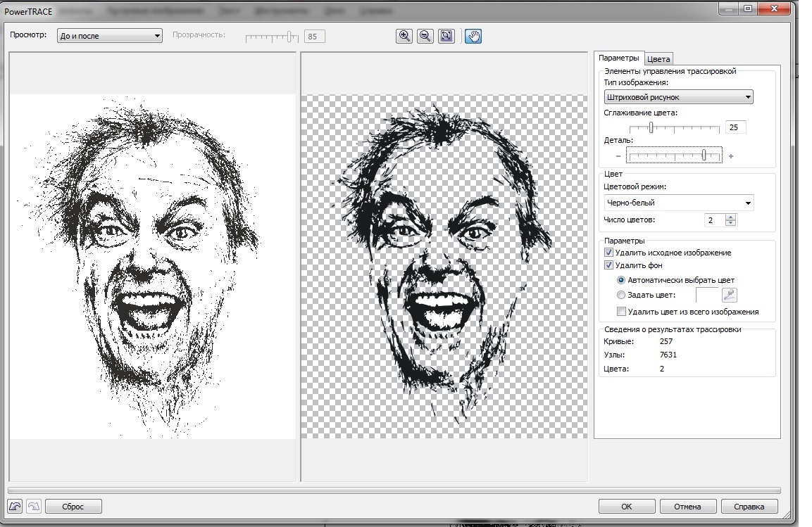Image resolution: width=812 pixels, height=527 pixels.
Task: Switch to the Цвета tab
Action: coord(658,59)
